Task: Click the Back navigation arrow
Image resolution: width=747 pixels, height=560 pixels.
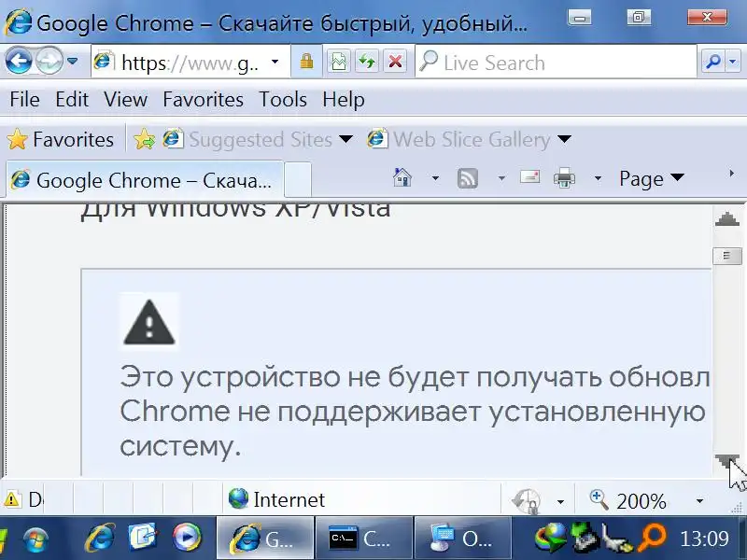Action: (x=19, y=62)
